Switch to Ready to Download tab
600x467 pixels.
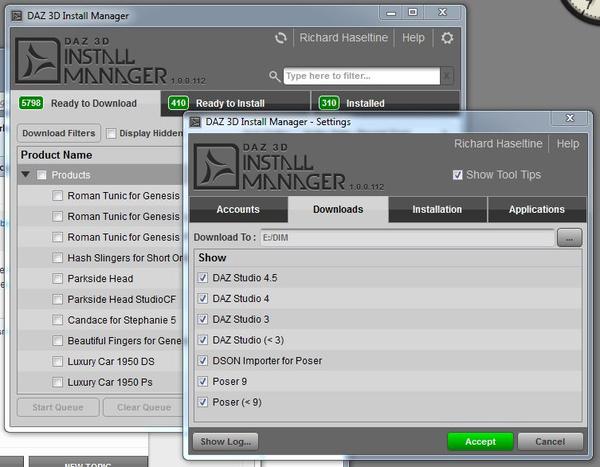click(85, 103)
